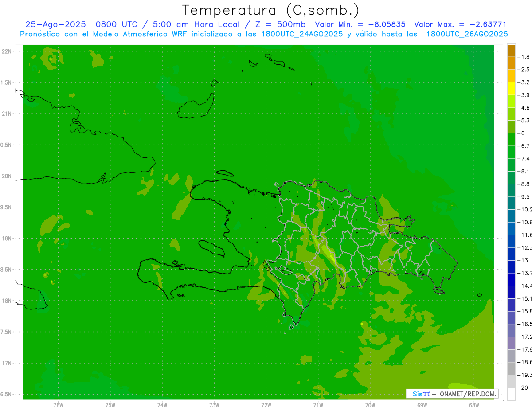
Task: Select the date text "25-Ago-2025"
Action: coord(55,24)
